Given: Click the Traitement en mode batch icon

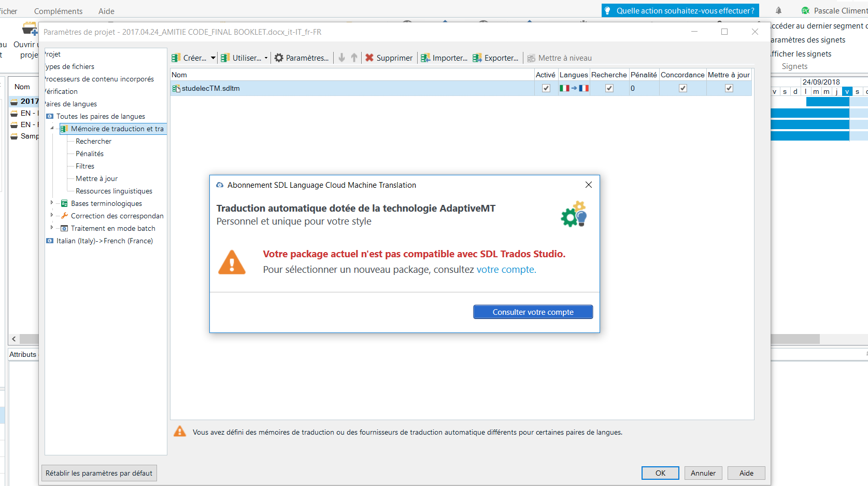Looking at the screenshot, I should (64, 228).
